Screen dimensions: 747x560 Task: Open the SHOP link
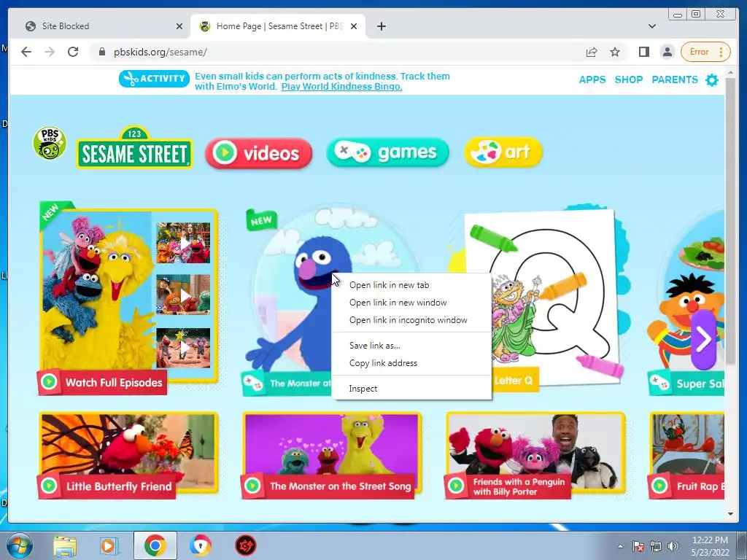pyautogui.click(x=629, y=79)
